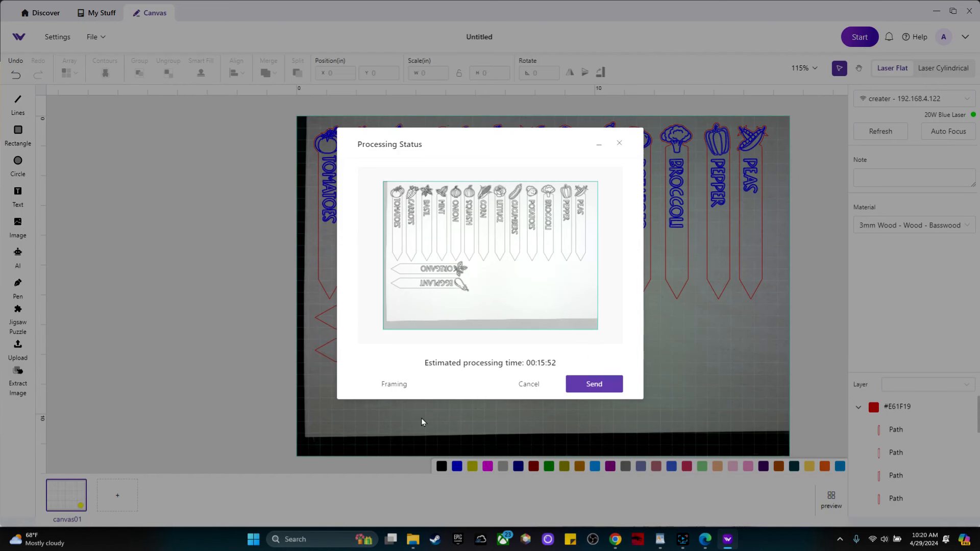
Task: Click the flip vertical icon
Action: tap(585, 72)
